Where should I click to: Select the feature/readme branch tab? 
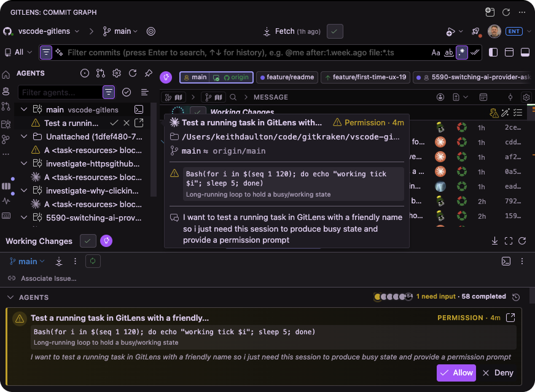pyautogui.click(x=287, y=77)
